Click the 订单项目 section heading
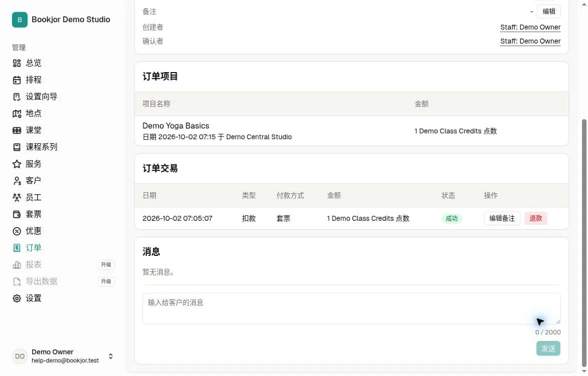The width and height of the screenshot is (588, 376). pyautogui.click(x=160, y=77)
